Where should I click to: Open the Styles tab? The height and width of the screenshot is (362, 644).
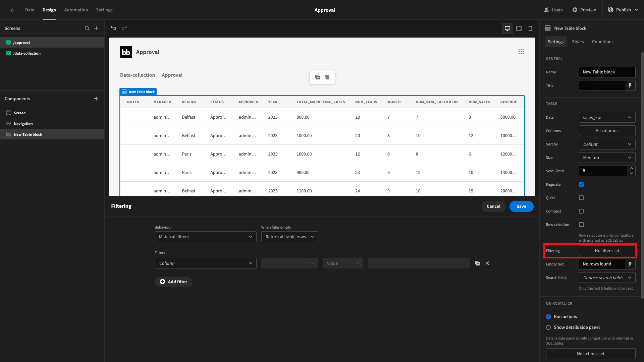point(578,42)
